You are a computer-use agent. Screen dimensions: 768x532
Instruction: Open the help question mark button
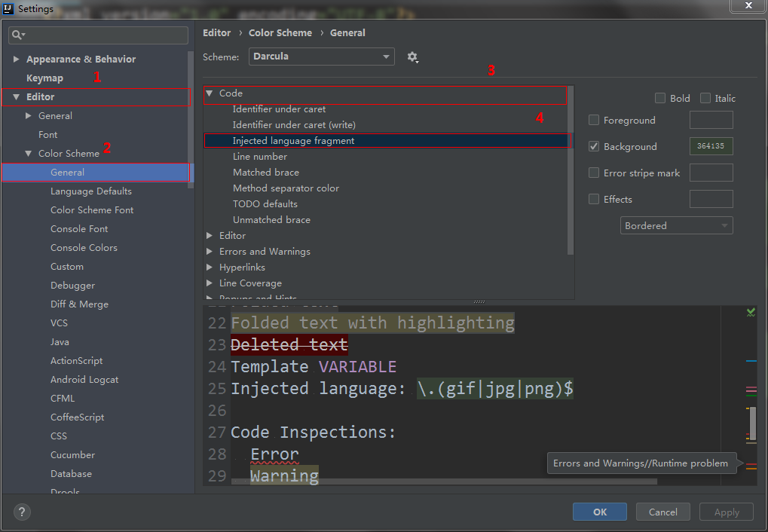22,512
